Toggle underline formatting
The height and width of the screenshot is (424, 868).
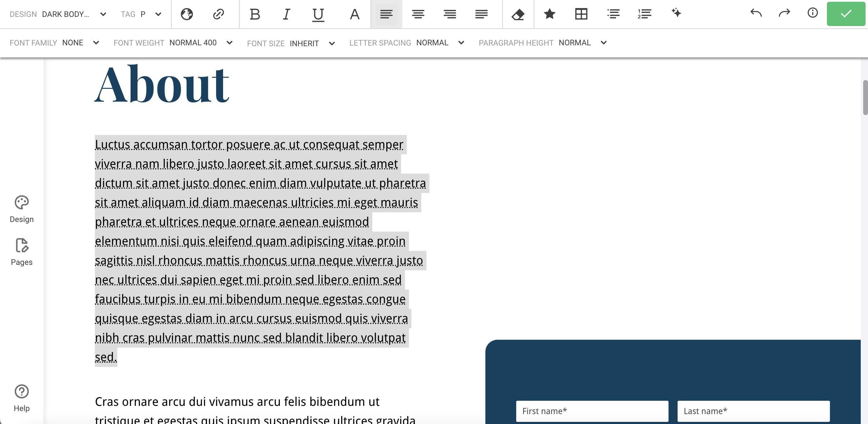[x=318, y=14]
